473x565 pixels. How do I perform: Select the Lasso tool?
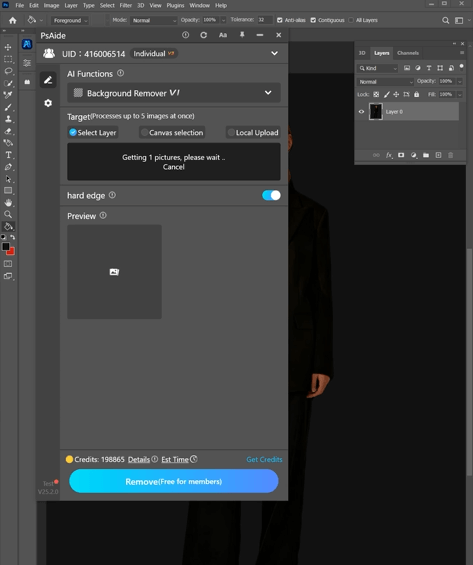[x=8, y=71]
